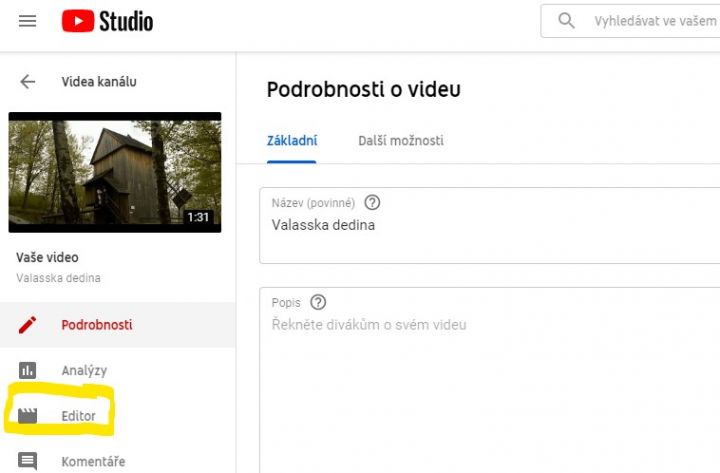Image resolution: width=720 pixels, height=473 pixels.
Task: Open the Videa kanálu link
Action: coord(99,82)
